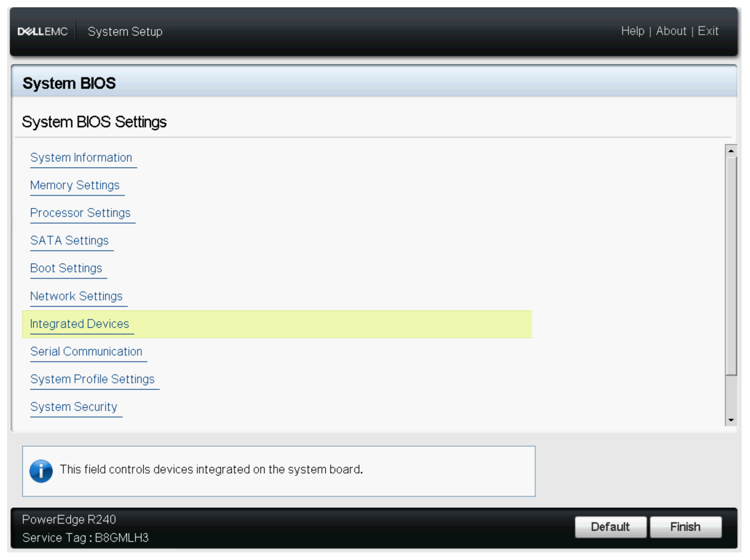
Task: Open the Help link
Action: pyautogui.click(x=633, y=31)
